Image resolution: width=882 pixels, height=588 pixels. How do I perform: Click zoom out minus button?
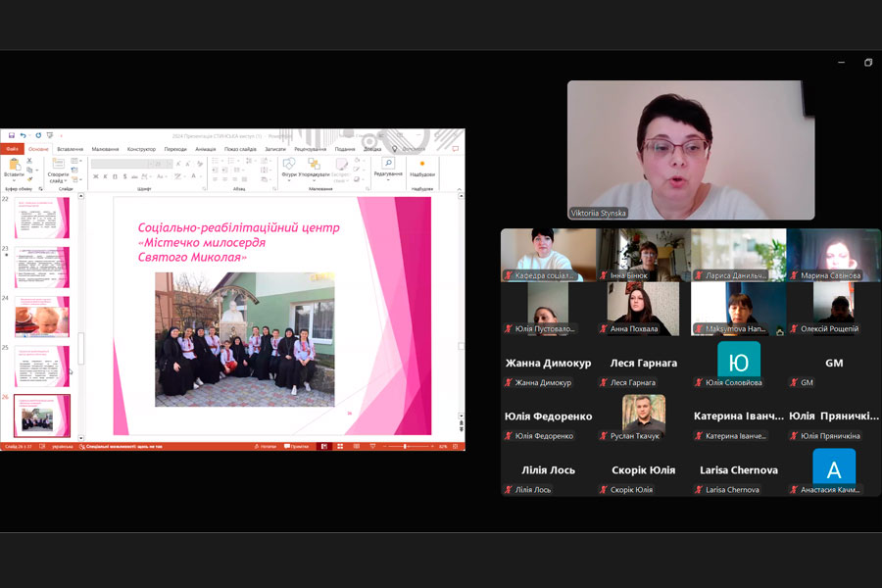point(385,446)
